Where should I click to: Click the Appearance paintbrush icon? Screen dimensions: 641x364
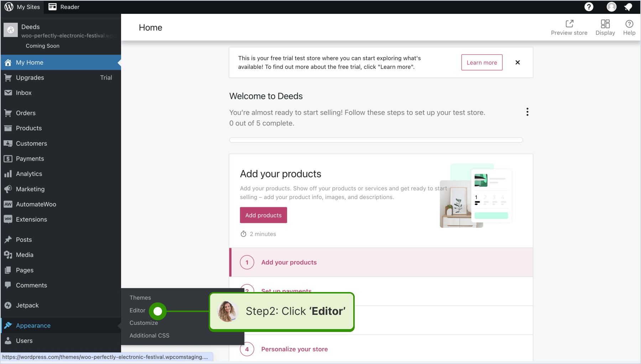(8, 326)
